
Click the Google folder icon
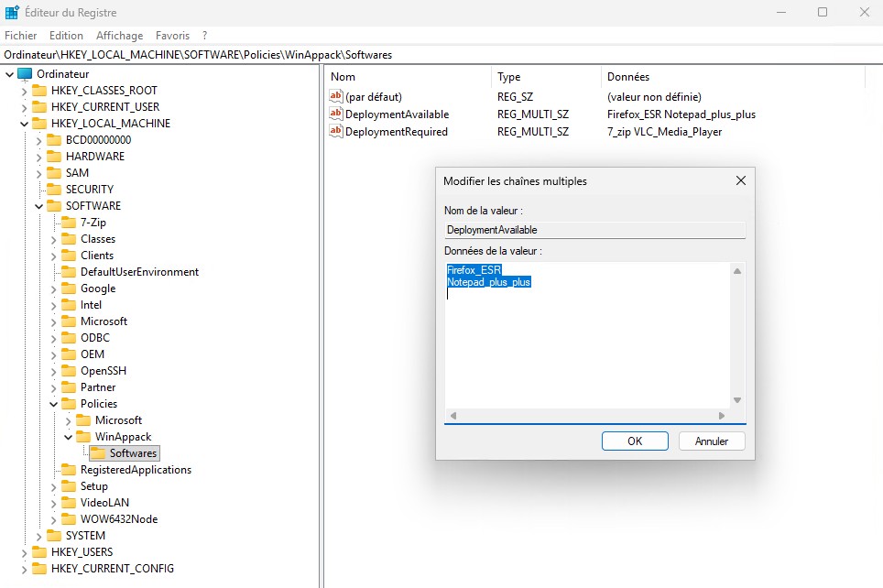[x=69, y=288]
